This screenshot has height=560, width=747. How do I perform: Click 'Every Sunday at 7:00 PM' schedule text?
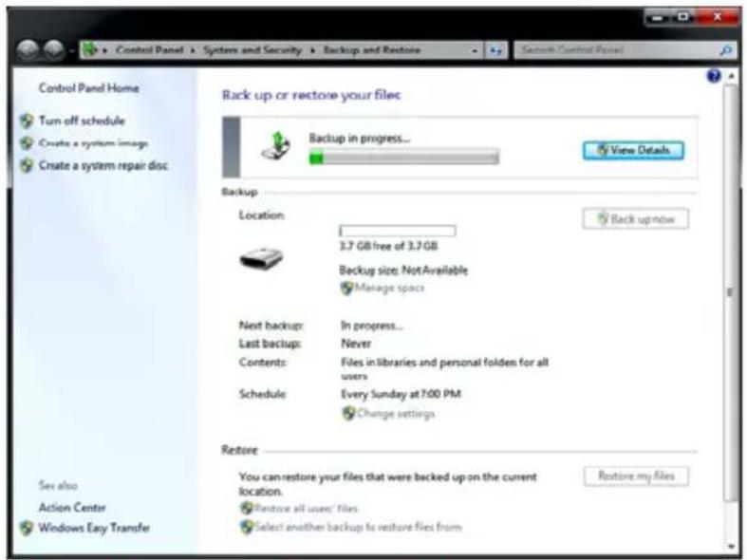401,394
